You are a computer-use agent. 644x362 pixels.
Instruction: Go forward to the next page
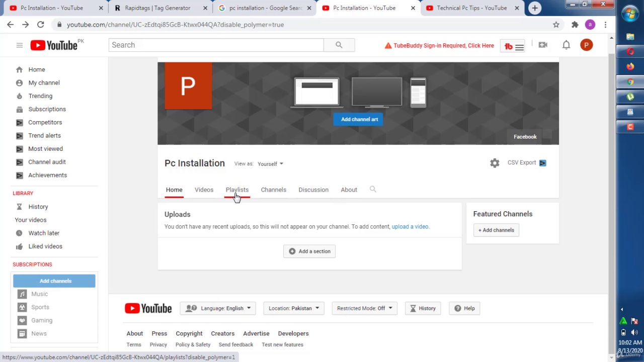pyautogui.click(x=26, y=25)
